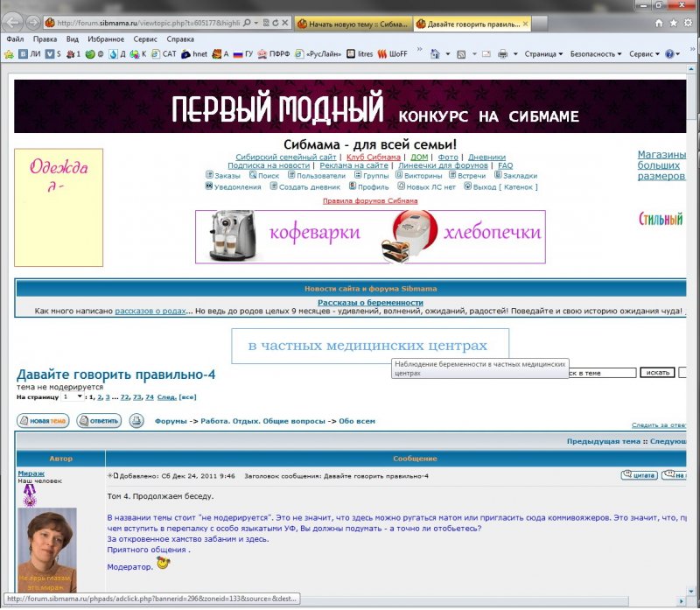Click the medal rank icon under Наш человек

pyautogui.click(x=30, y=495)
